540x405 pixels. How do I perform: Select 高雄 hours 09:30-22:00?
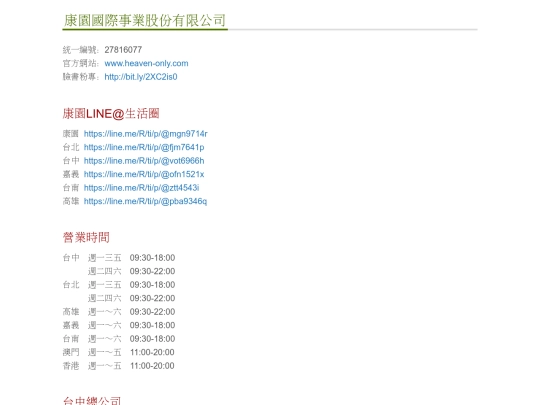[x=152, y=312]
